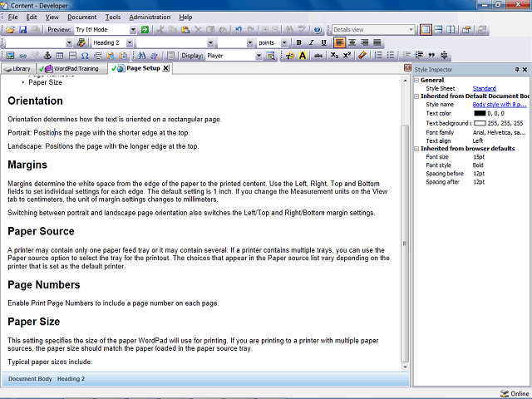This screenshot has width=532, height=399.
Task: Increase paragraph indent
Action: (419, 56)
